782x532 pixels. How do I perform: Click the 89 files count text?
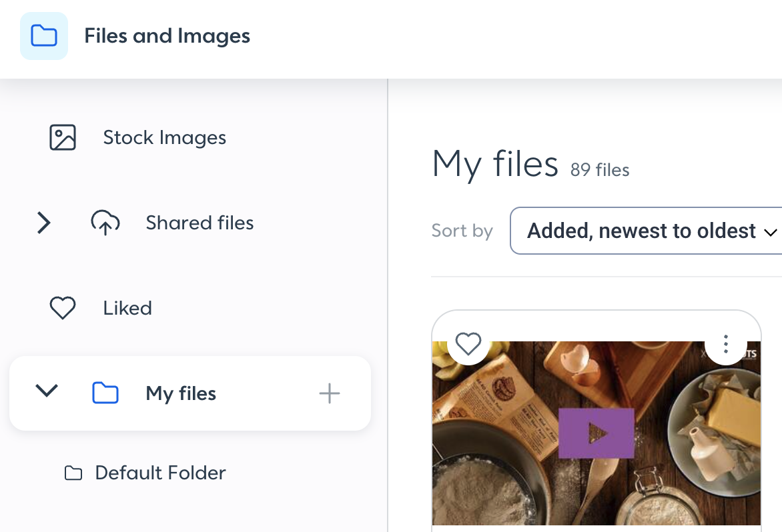click(x=599, y=170)
